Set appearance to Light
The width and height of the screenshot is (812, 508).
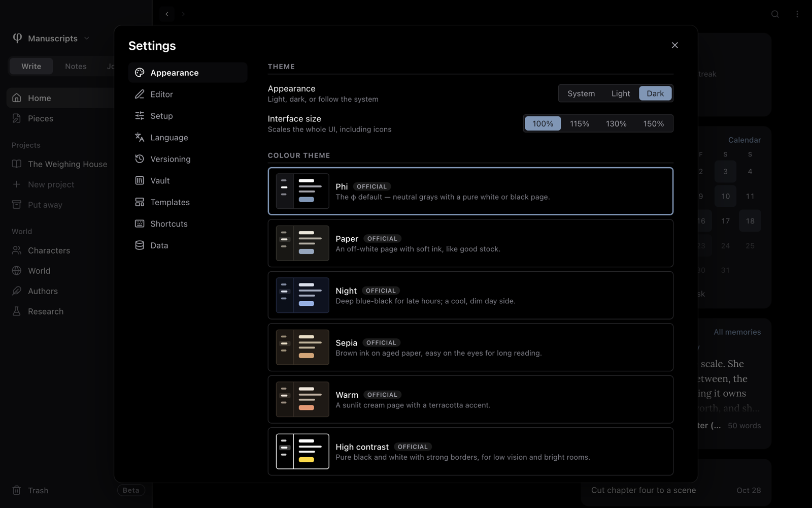(621, 93)
